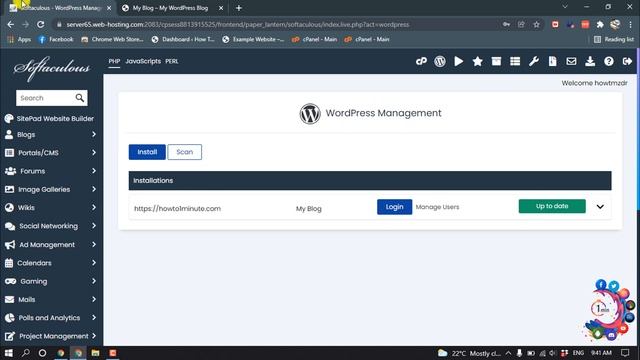Open Windows Start menu
The image size is (640, 360).
tap(9, 353)
